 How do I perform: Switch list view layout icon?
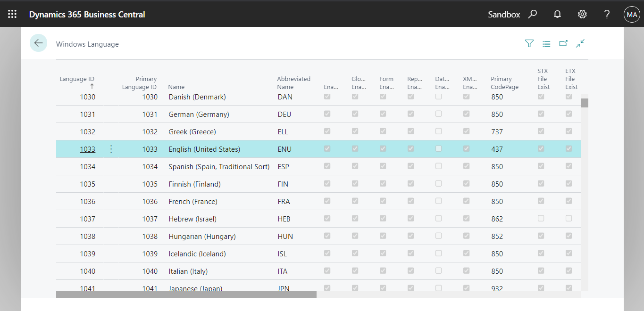coord(546,44)
